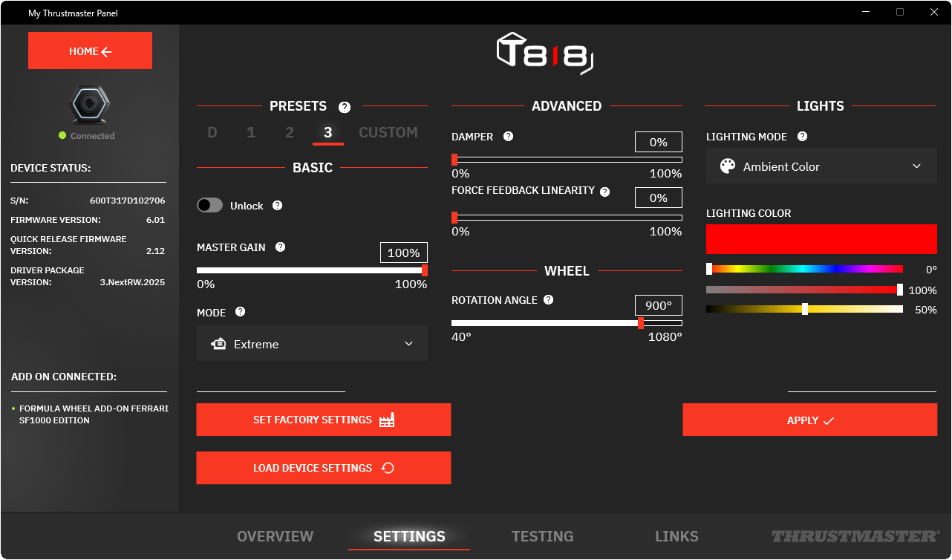The image size is (952, 560).
Task: Switch to the Custom preset
Action: [388, 133]
